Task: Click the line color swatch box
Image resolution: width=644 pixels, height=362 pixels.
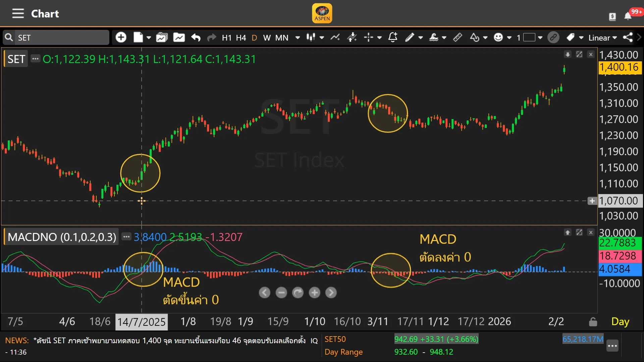Action: click(529, 38)
